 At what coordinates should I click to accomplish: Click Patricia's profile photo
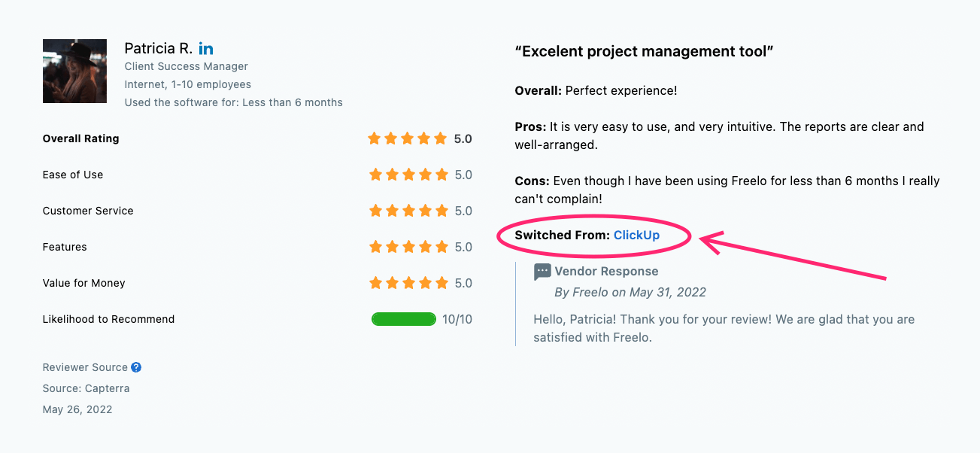(x=74, y=71)
